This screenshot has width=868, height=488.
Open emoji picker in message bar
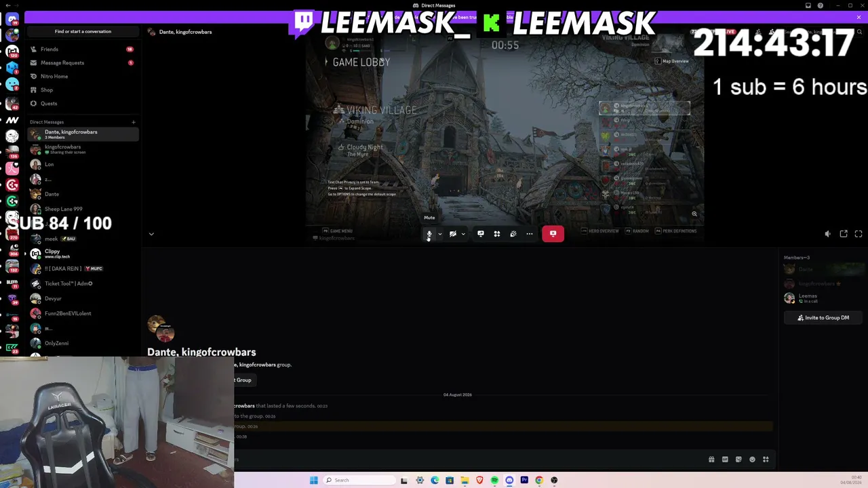click(x=752, y=460)
